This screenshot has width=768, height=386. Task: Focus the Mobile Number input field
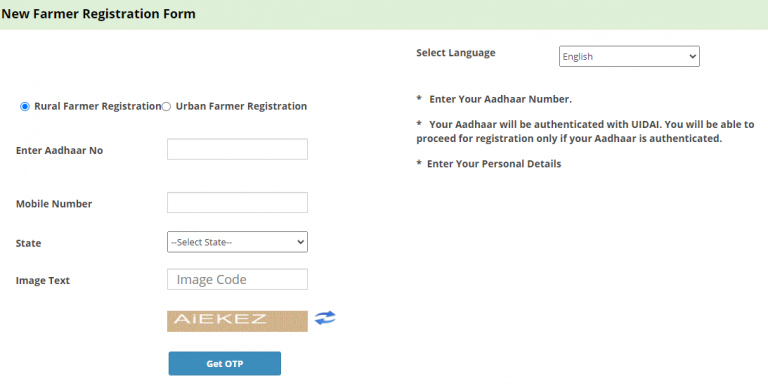[x=237, y=202]
